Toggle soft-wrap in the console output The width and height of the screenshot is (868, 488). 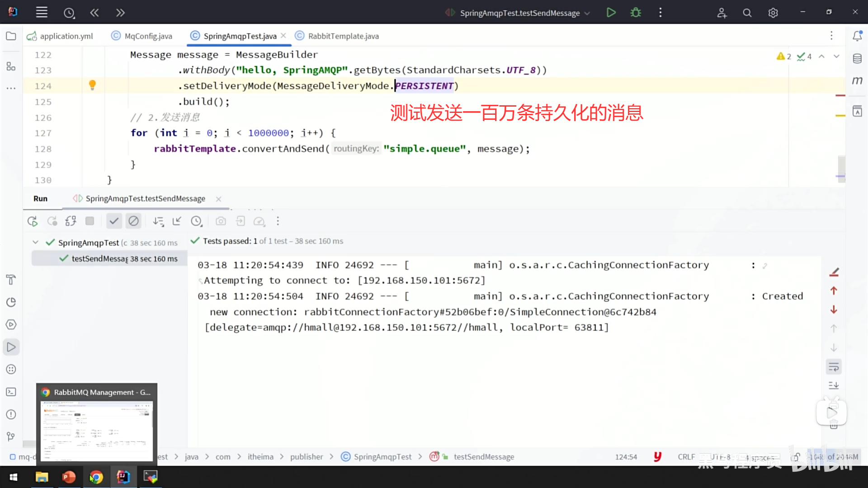pos(834,367)
